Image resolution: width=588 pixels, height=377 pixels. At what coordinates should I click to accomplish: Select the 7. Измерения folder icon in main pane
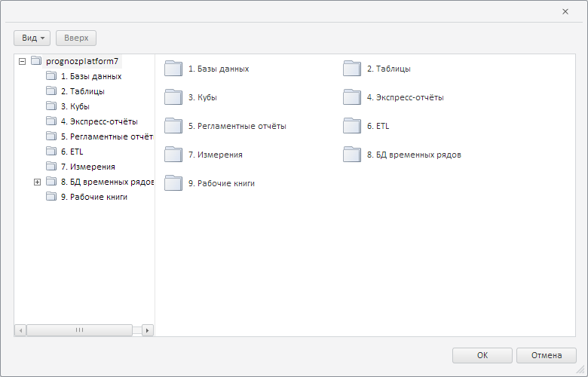click(x=173, y=155)
